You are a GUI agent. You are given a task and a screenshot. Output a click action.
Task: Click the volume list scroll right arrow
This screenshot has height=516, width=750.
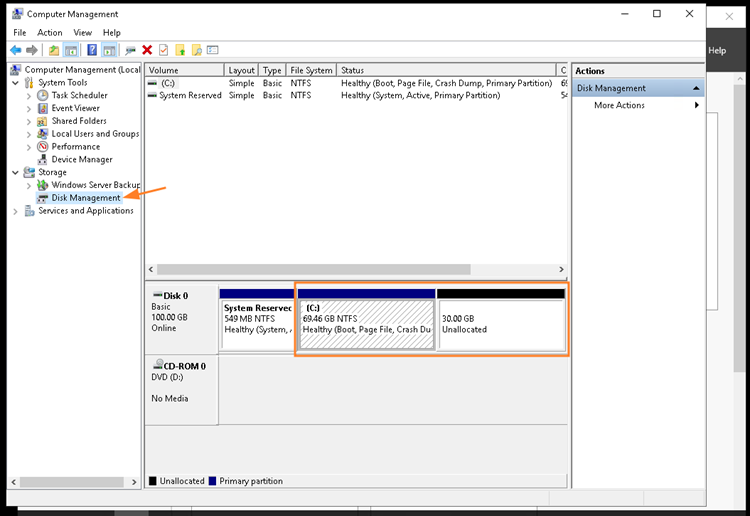(561, 269)
